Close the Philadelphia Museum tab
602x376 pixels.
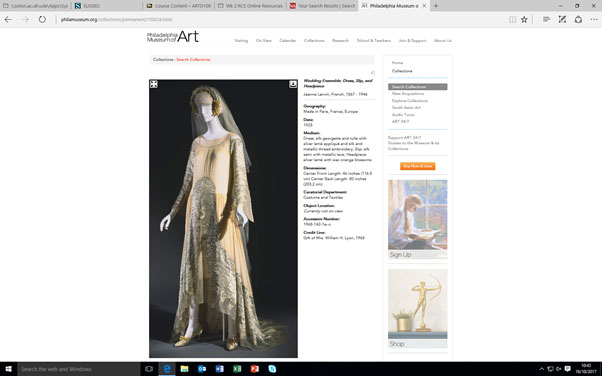click(x=424, y=6)
